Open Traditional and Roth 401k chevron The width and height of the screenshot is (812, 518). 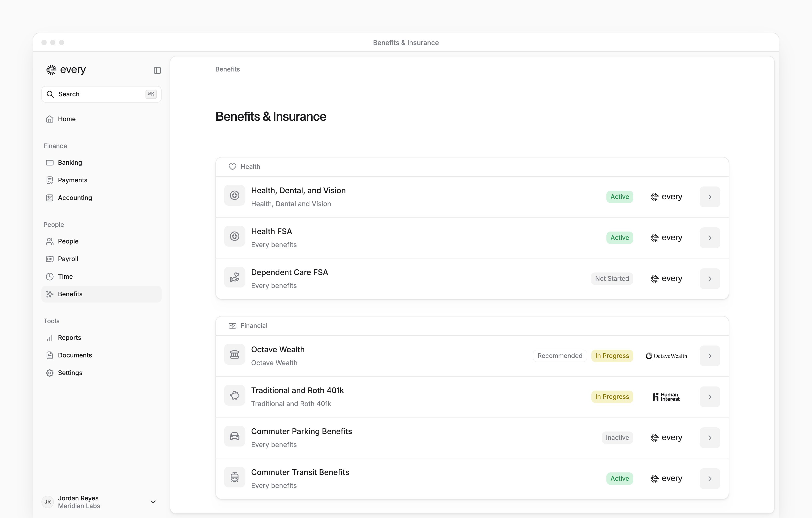click(x=710, y=397)
